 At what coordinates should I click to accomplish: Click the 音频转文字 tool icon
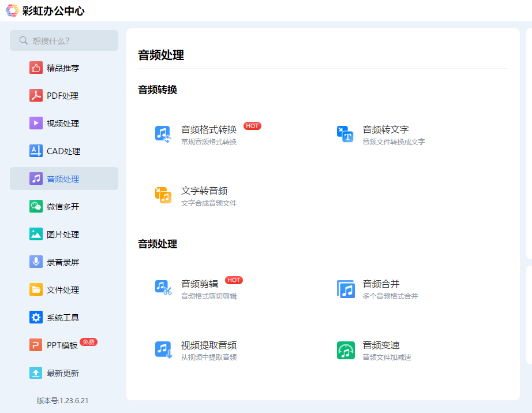pos(345,134)
